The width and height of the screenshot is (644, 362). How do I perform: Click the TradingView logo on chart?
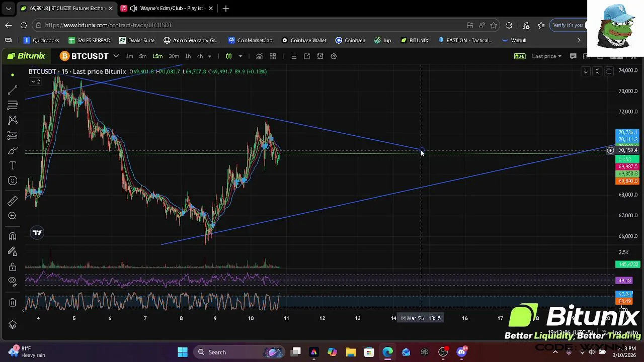37,232
